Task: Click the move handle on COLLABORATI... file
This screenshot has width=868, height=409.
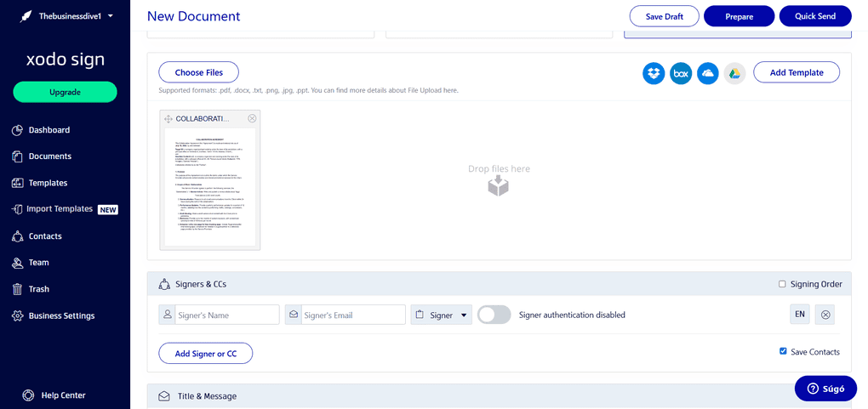Action: pyautogui.click(x=168, y=118)
